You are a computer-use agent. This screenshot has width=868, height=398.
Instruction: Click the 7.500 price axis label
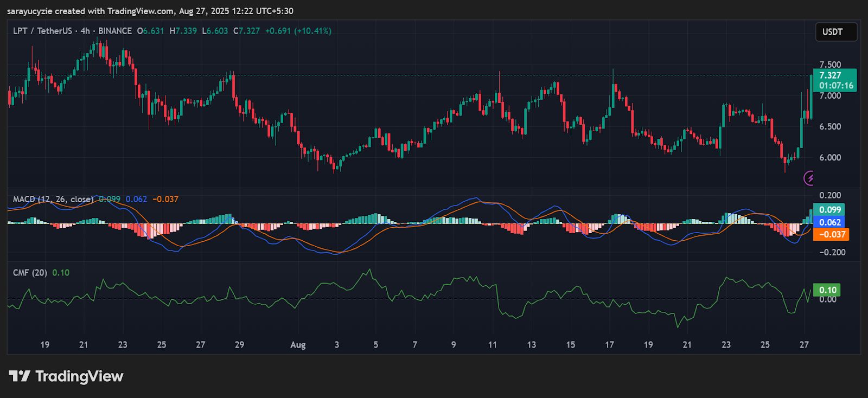[830, 65]
